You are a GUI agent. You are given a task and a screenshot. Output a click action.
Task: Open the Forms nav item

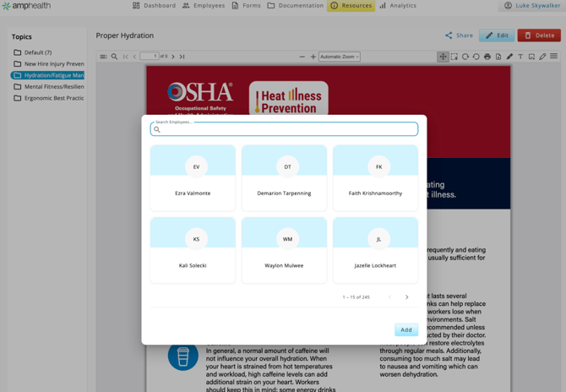(246, 5)
